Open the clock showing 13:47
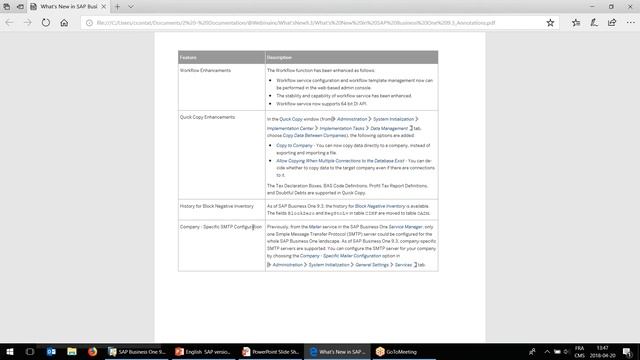640x360 pixels. pyautogui.click(x=603, y=351)
